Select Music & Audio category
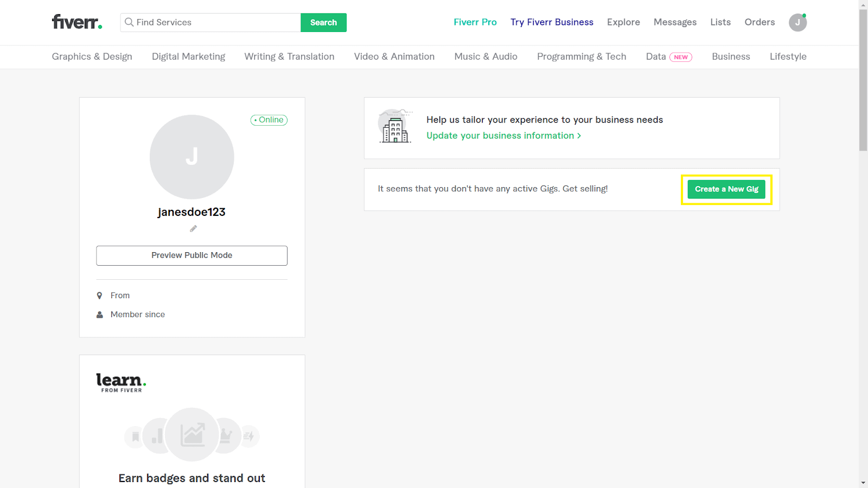The width and height of the screenshot is (868, 488). [x=486, y=56]
